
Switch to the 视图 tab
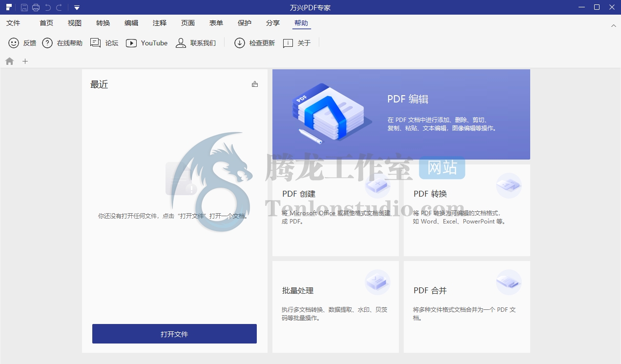pos(75,23)
